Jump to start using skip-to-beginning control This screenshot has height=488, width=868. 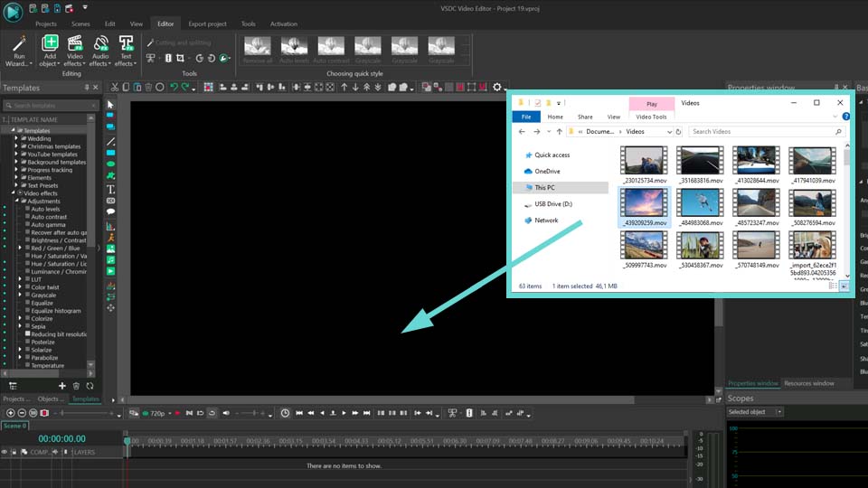[299, 413]
